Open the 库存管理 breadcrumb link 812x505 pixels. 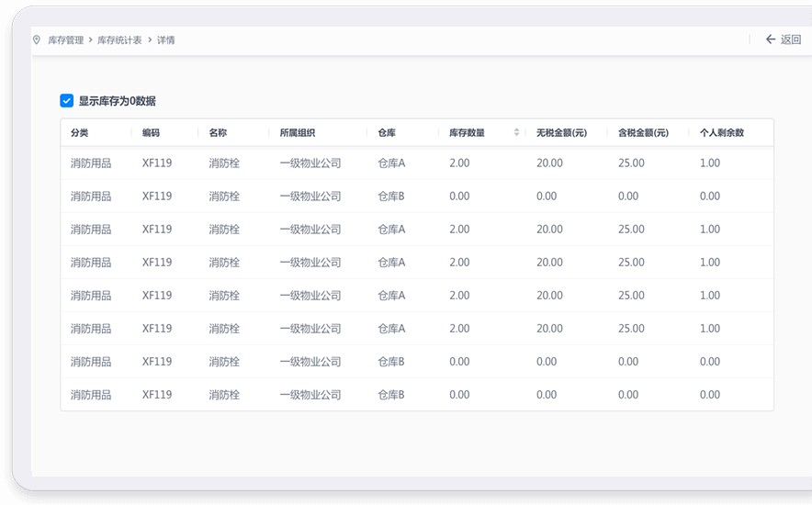[x=66, y=40]
